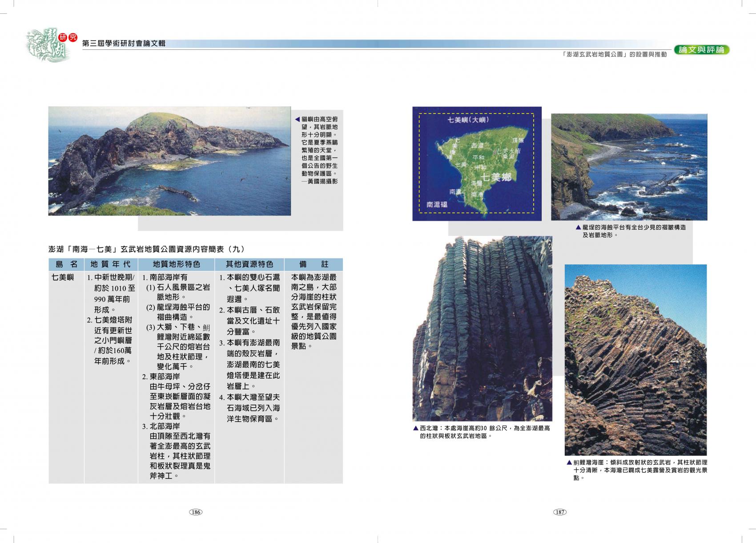Viewport: 756px width, 543px height.
Task: Click page number 187 at the bottom
Action: [559, 512]
